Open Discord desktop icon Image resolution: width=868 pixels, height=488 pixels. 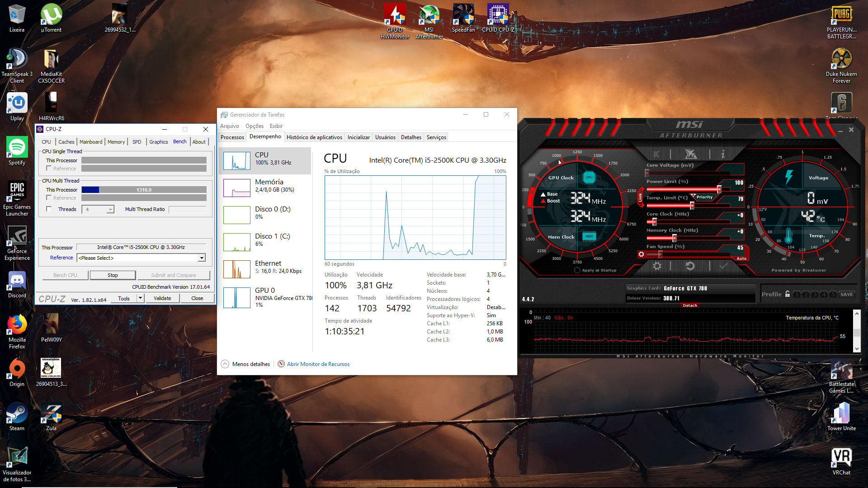[x=17, y=284]
